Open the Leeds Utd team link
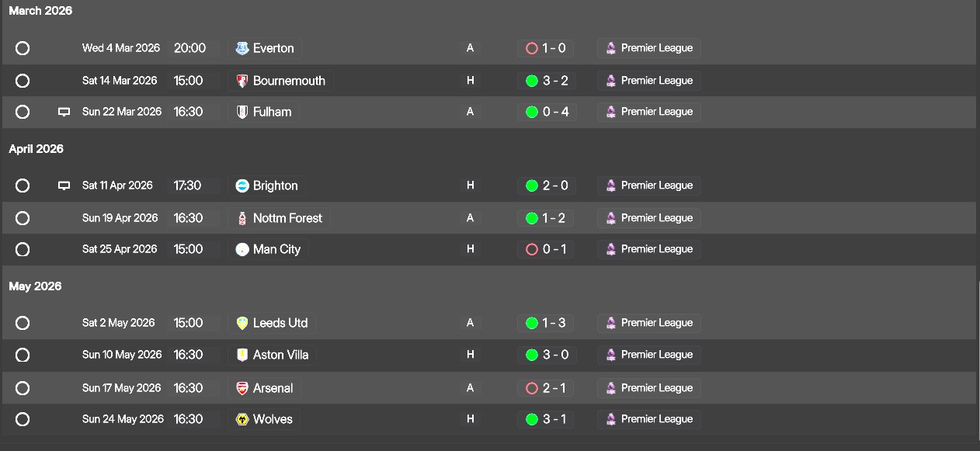 point(280,323)
